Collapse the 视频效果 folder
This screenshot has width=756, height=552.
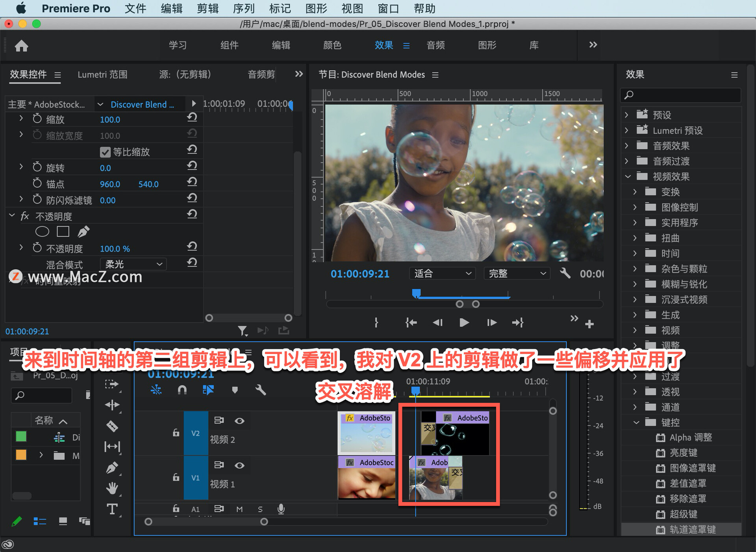(x=627, y=176)
